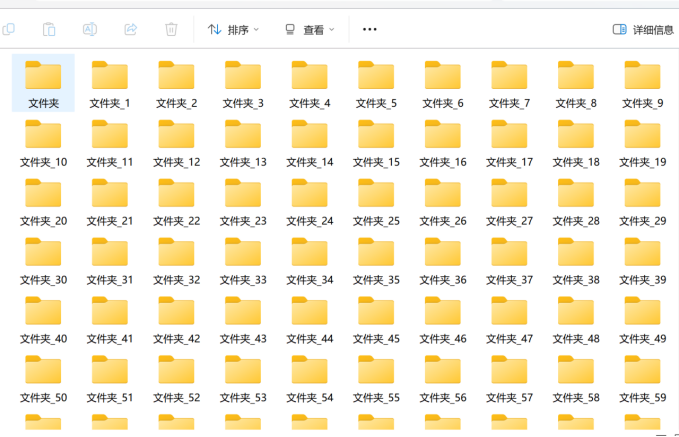Select the 文件夹_48 folder icon

576,311
